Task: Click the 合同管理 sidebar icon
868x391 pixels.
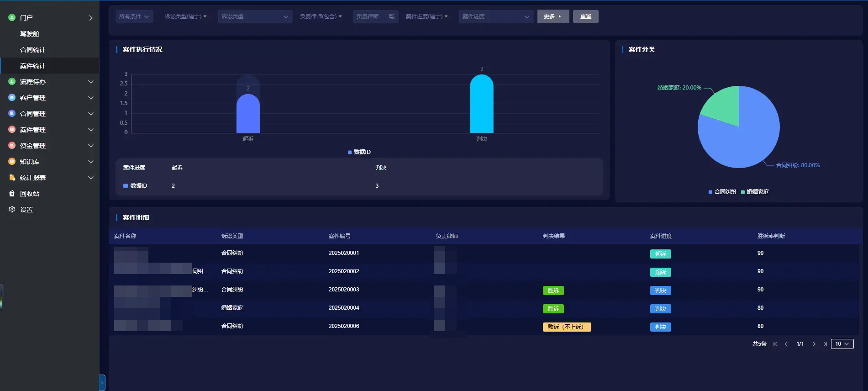Action: pos(12,114)
